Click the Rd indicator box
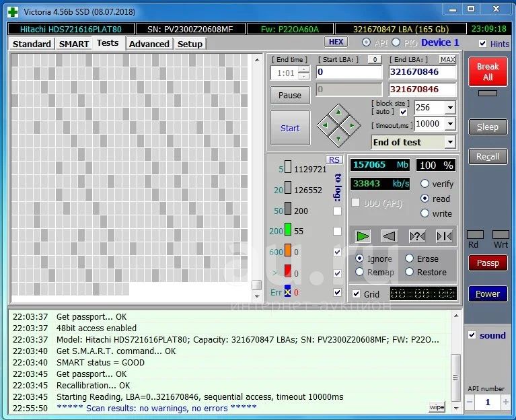Viewport: 516px width, 420px height. coord(475,234)
